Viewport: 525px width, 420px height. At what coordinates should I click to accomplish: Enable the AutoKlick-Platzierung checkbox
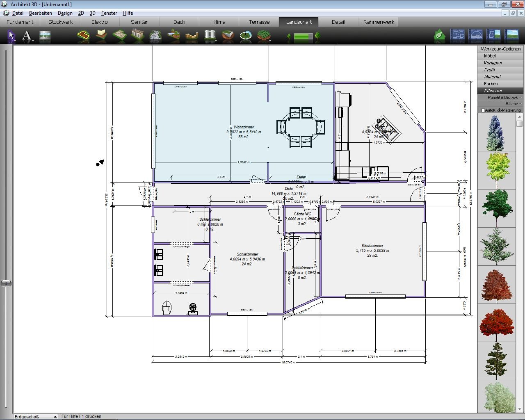(483, 110)
